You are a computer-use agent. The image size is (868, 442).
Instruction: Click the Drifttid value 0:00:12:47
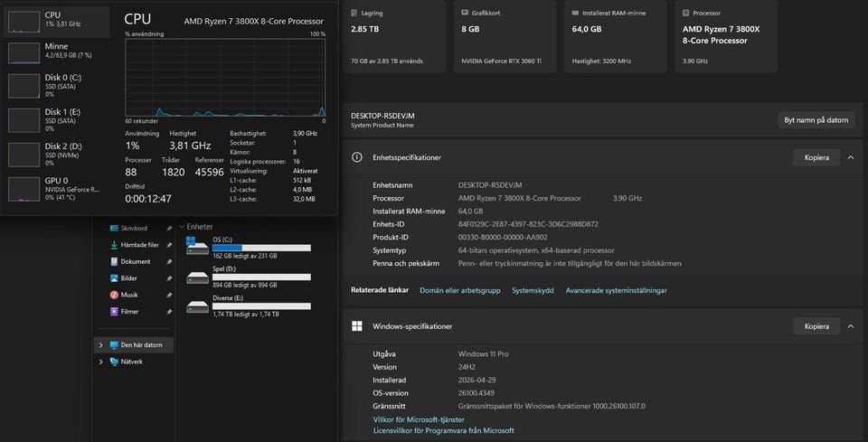coord(148,199)
